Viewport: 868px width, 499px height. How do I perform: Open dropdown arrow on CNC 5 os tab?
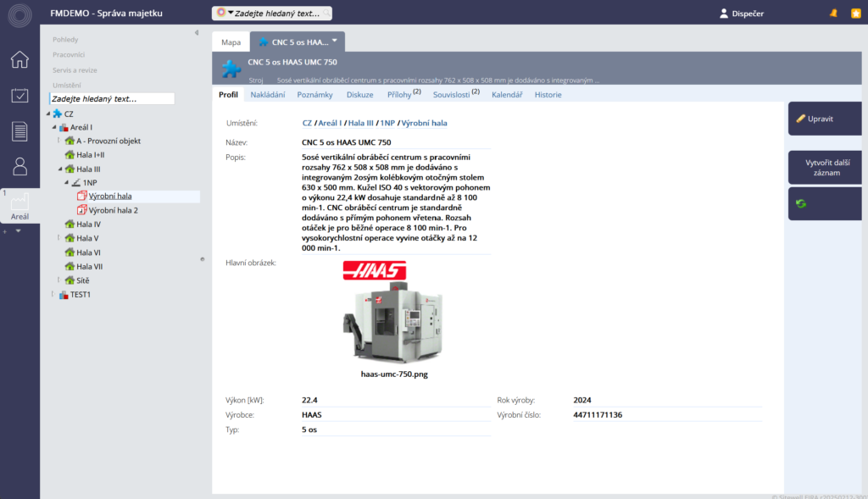pos(334,41)
